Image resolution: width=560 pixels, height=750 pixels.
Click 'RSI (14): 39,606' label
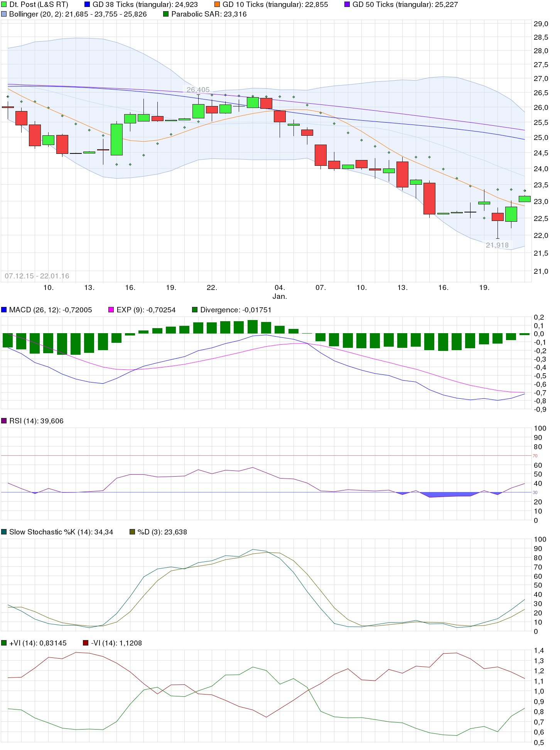pyautogui.click(x=36, y=421)
